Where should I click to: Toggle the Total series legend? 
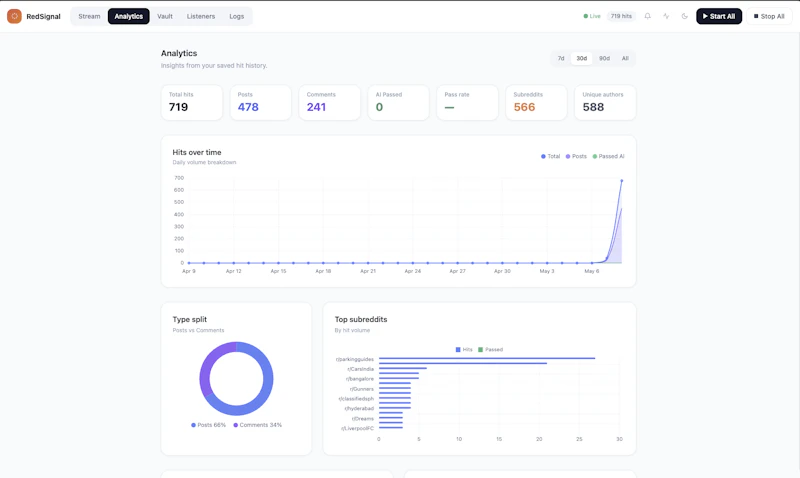(551, 156)
